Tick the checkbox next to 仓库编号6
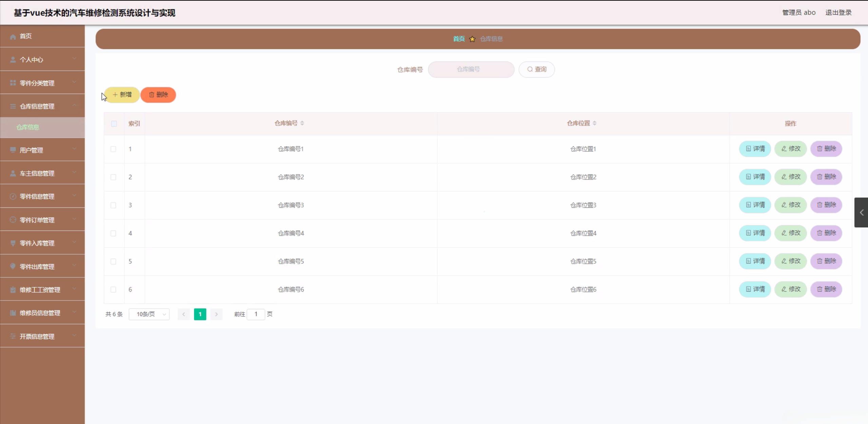Image resolution: width=868 pixels, height=424 pixels. point(114,290)
